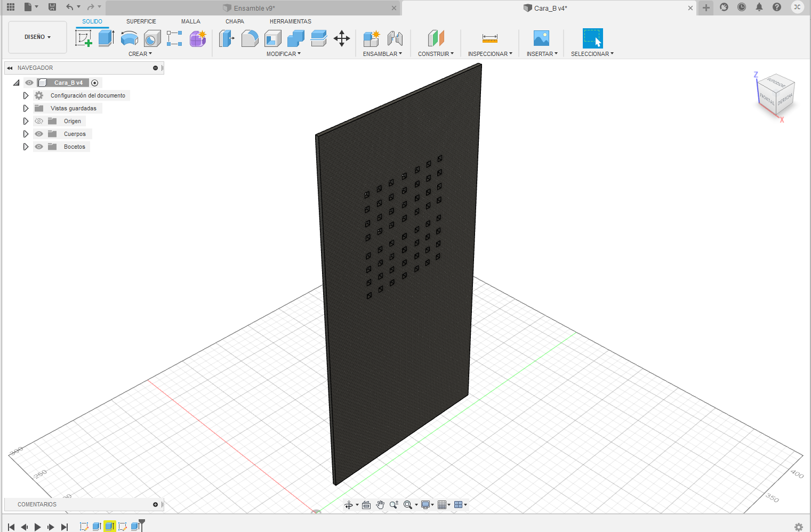Switch to the SUPERFICIE tab

click(141, 21)
